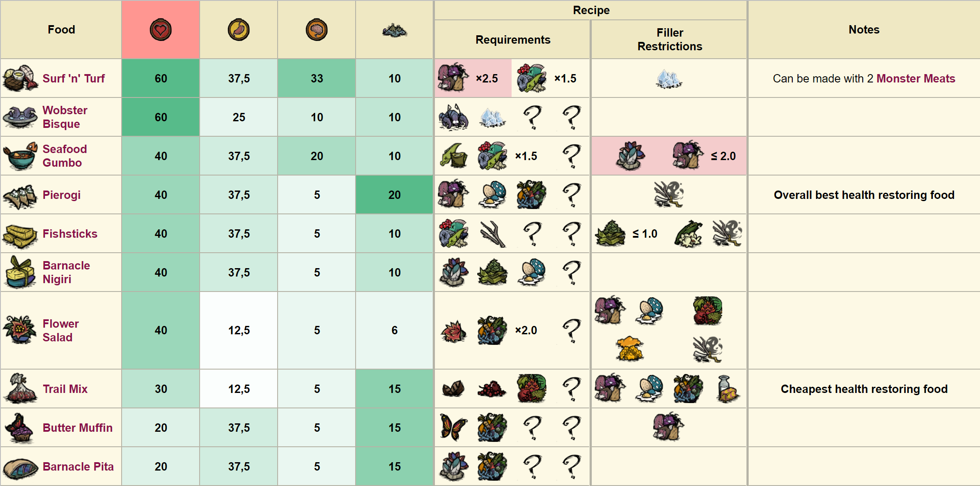Screen dimensions: 980x486
Task: Click the Health heart icon in header
Action: click(160, 30)
